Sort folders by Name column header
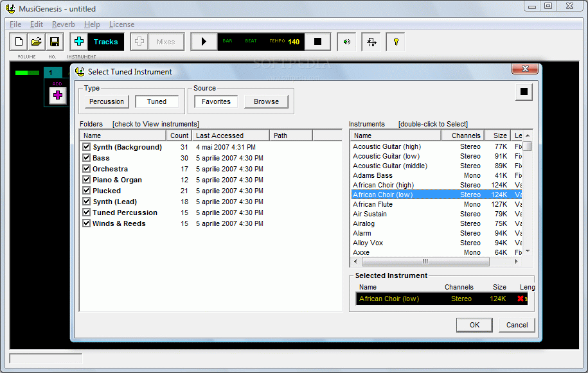588x373 pixels. tap(123, 135)
